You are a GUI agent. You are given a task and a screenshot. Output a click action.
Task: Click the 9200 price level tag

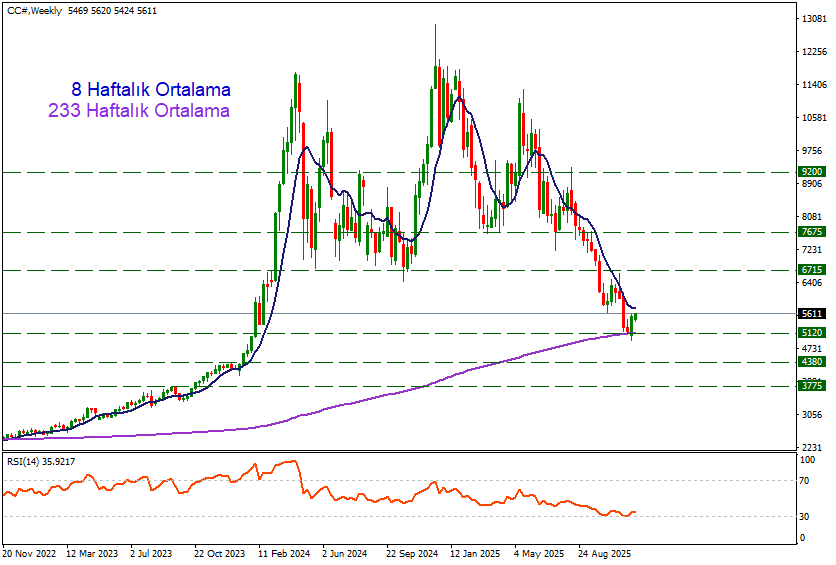click(811, 172)
